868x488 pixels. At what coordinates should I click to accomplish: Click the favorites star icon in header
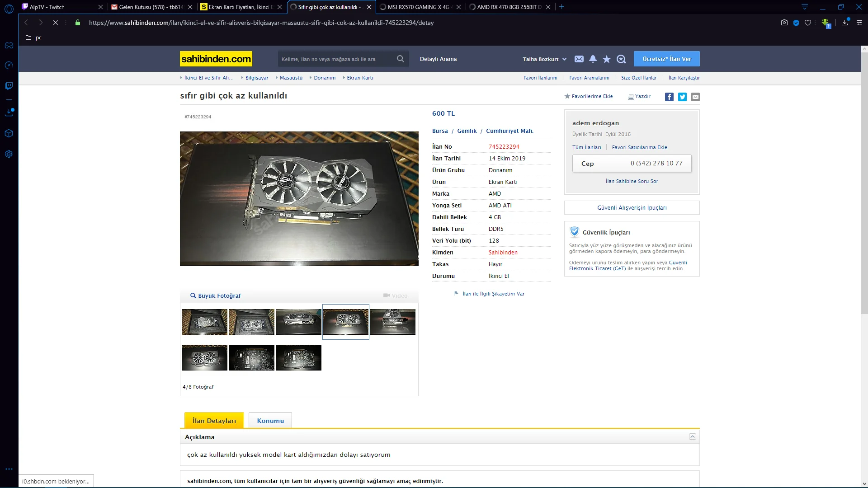(607, 59)
